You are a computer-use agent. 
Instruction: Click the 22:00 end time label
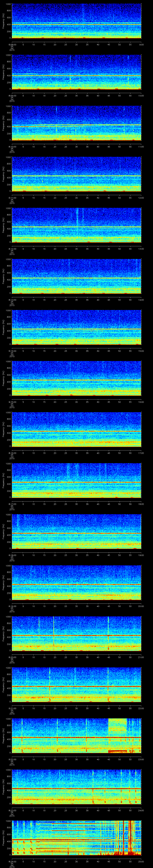click(x=141, y=708)
